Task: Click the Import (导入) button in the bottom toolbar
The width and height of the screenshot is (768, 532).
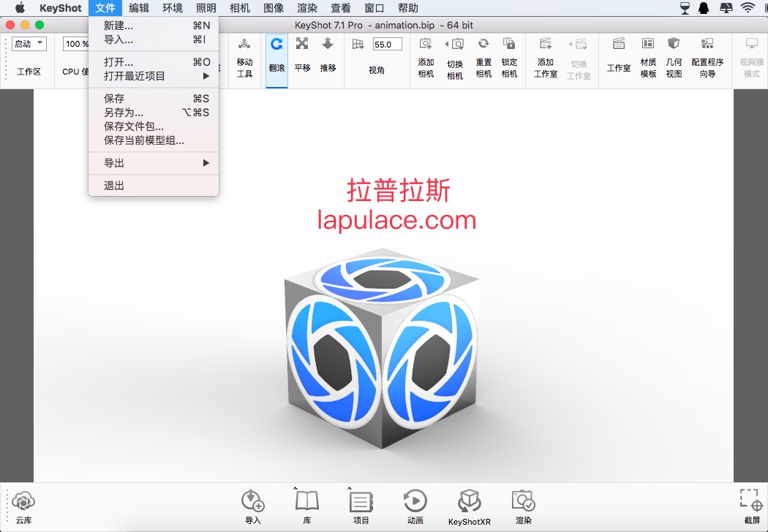Action: 253,507
